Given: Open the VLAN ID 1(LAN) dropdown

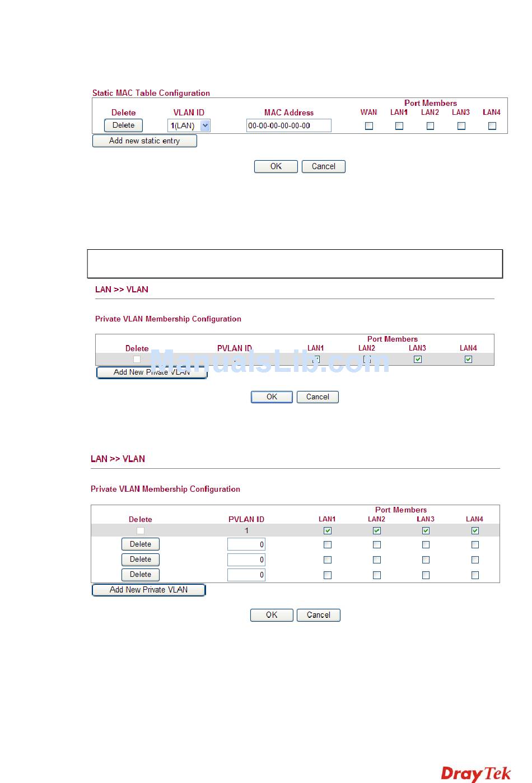Looking at the screenshot, I should pyautogui.click(x=189, y=126).
